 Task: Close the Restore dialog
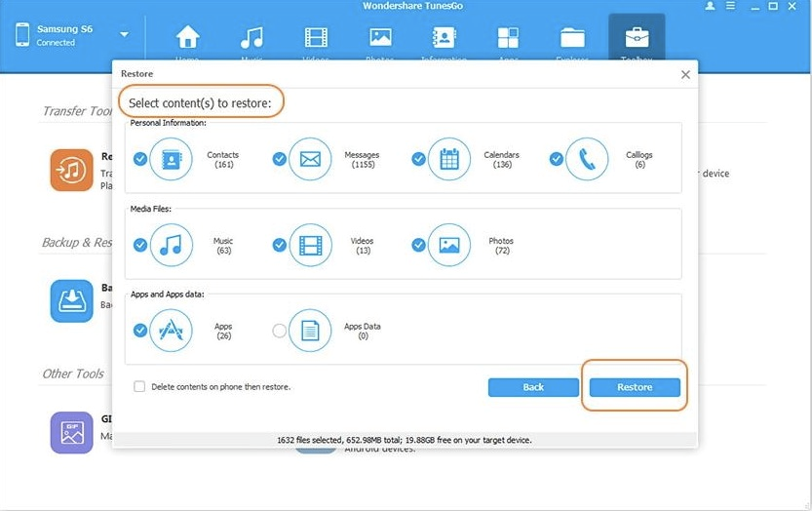[685, 74]
